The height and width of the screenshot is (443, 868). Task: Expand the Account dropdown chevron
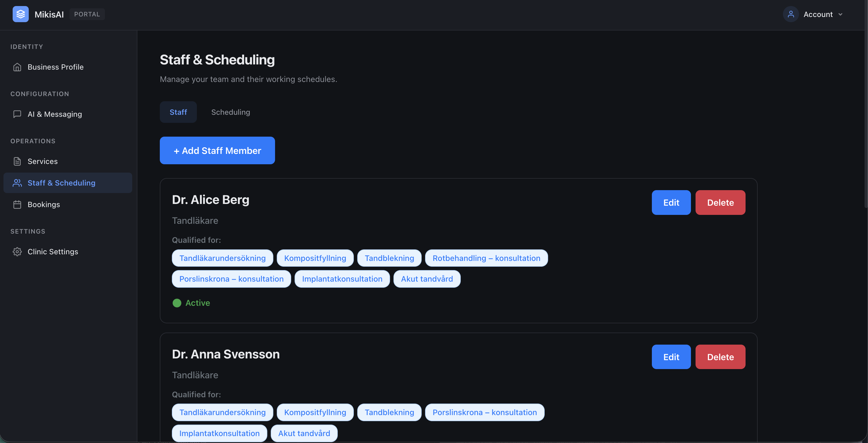pyautogui.click(x=840, y=14)
